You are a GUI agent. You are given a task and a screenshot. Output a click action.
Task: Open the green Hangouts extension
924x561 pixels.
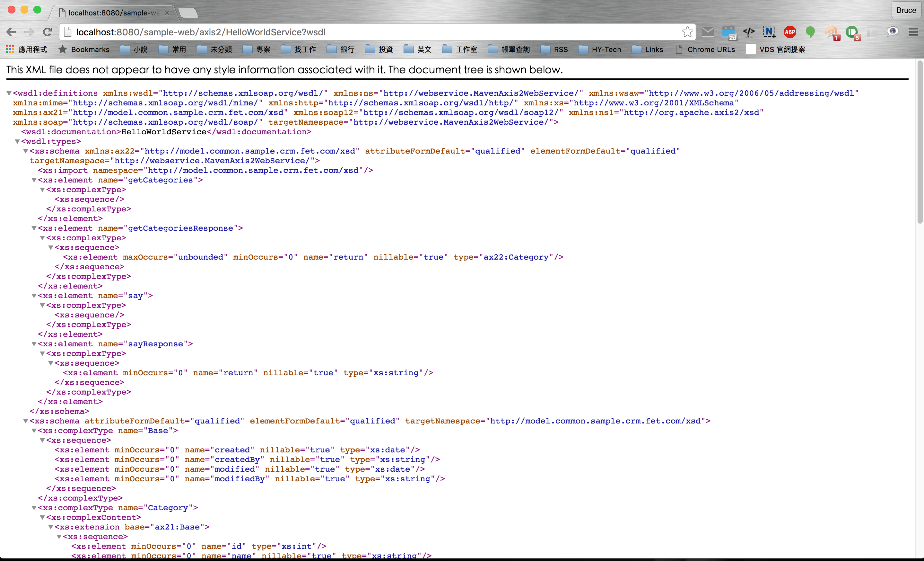(810, 32)
